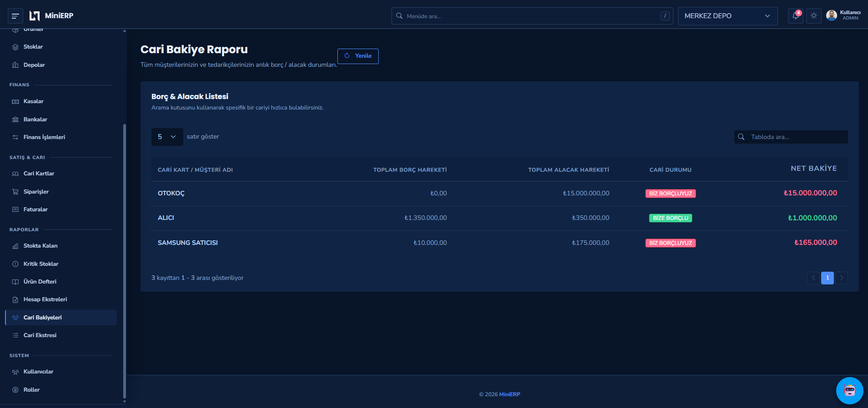Go to Kullanıcılar menu item
Image resolution: width=868 pixels, height=408 pixels.
click(61, 372)
